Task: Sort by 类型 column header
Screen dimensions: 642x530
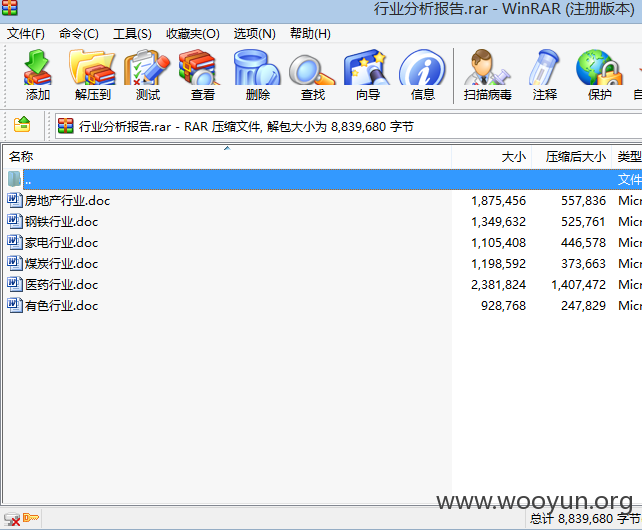Action: 627,156
